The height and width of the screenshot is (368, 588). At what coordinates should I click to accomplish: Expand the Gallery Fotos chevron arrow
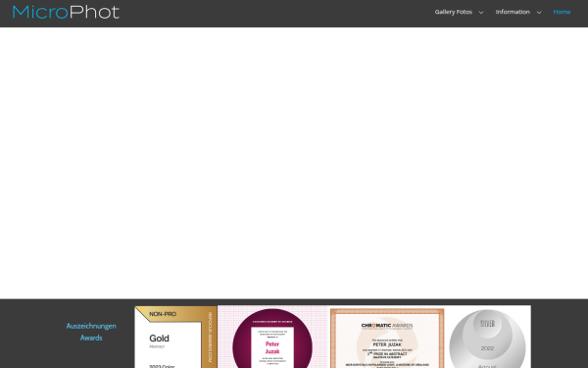[481, 13]
